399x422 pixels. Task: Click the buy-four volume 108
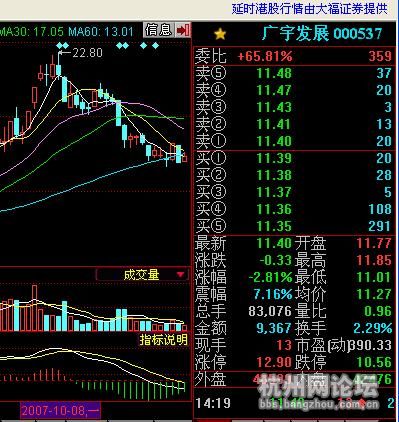click(380, 209)
